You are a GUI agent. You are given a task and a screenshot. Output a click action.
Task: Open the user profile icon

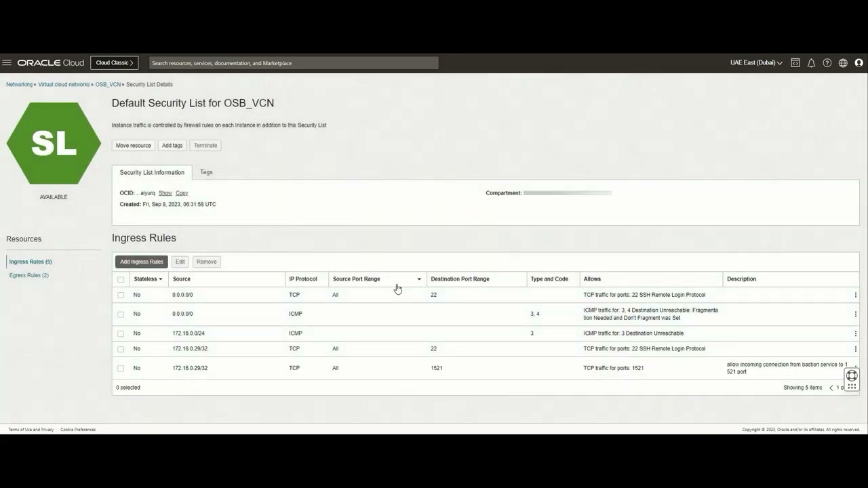(859, 63)
